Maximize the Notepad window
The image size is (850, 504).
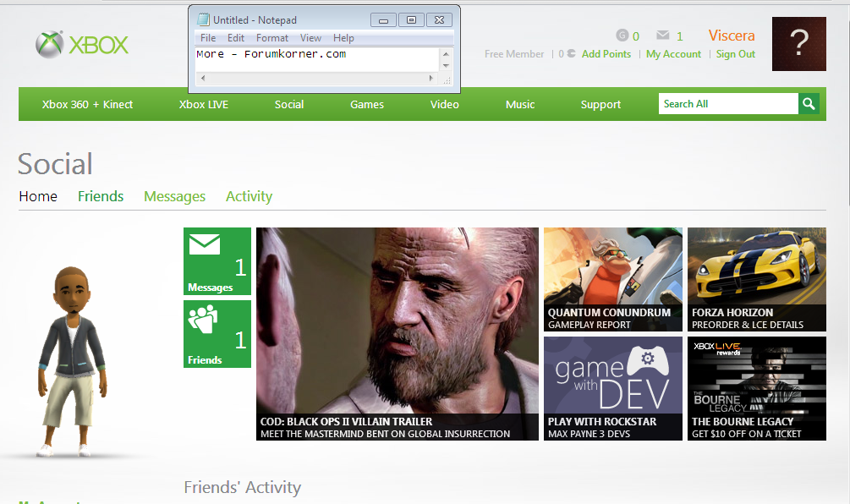[411, 20]
